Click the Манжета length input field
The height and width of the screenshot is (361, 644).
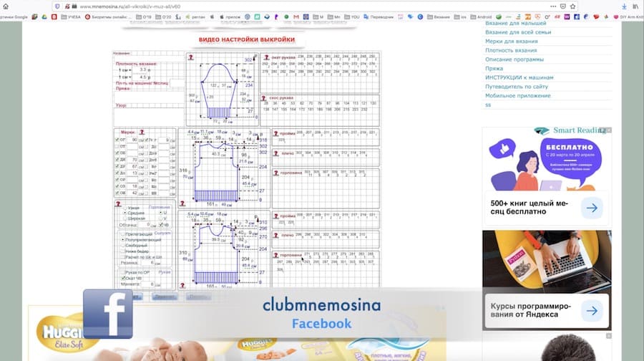(x=148, y=284)
